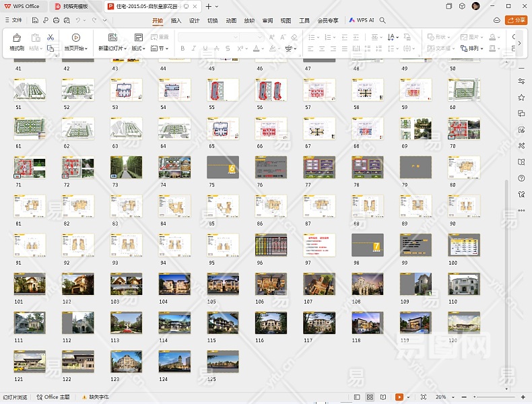Image resolution: width=532 pixels, height=404 pixels.
Task: Click the Format Painter (格式刷) icon
Action: pyautogui.click(x=17, y=38)
